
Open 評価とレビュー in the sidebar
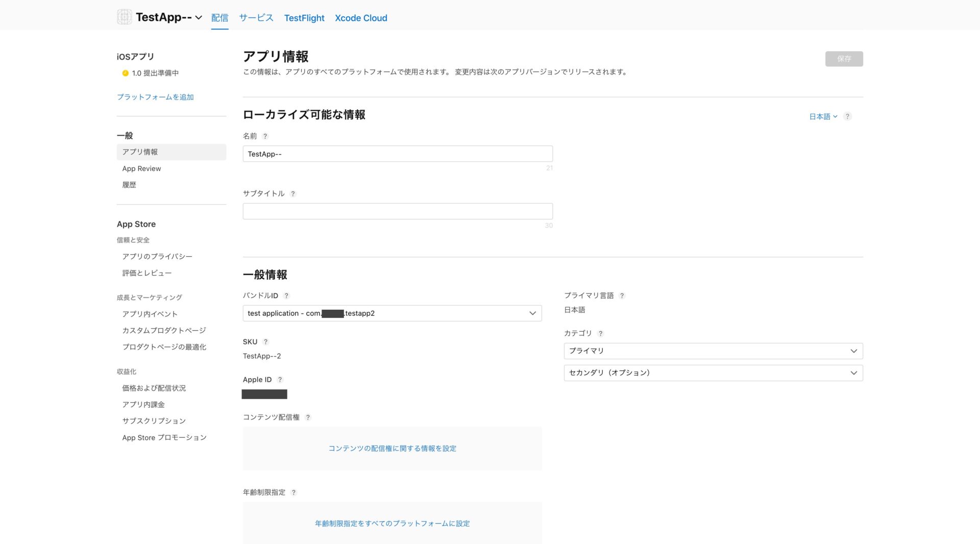(x=147, y=273)
